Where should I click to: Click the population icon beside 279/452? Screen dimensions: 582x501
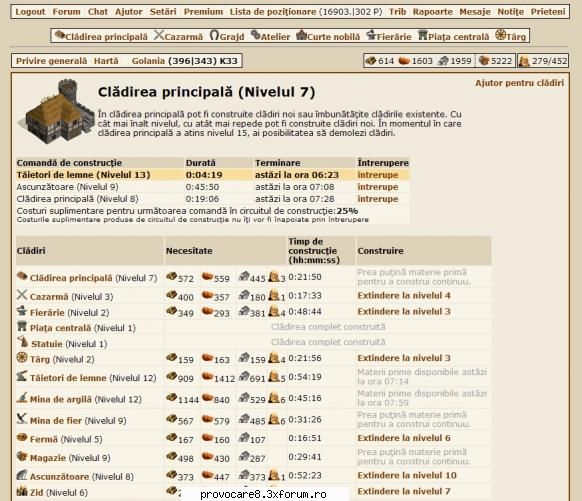tap(524, 61)
